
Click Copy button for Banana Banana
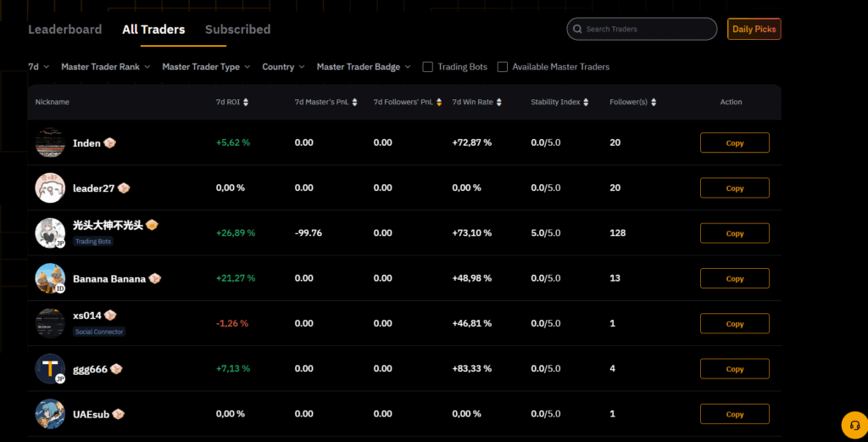coord(734,278)
